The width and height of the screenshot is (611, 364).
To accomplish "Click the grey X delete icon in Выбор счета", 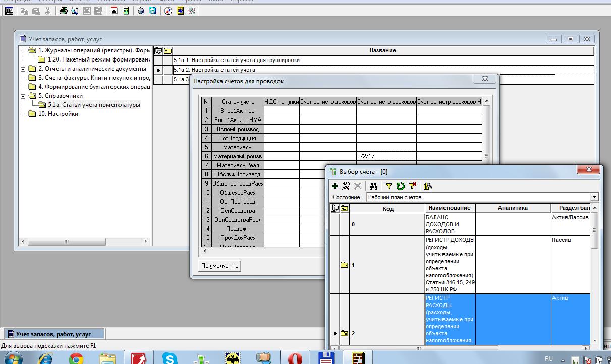I will tap(358, 186).
